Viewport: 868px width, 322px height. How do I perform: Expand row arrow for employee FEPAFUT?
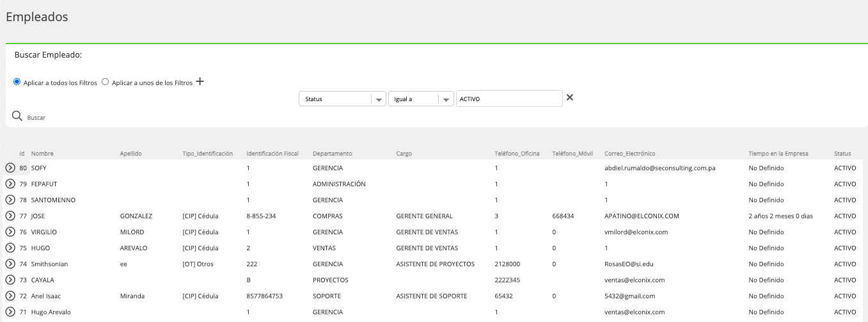tap(10, 184)
